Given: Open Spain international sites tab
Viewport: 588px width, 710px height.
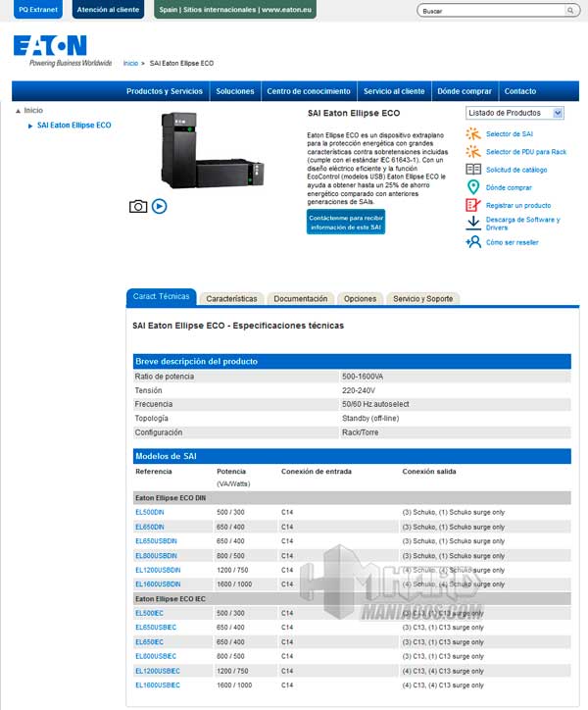Looking at the screenshot, I should 235,10.
